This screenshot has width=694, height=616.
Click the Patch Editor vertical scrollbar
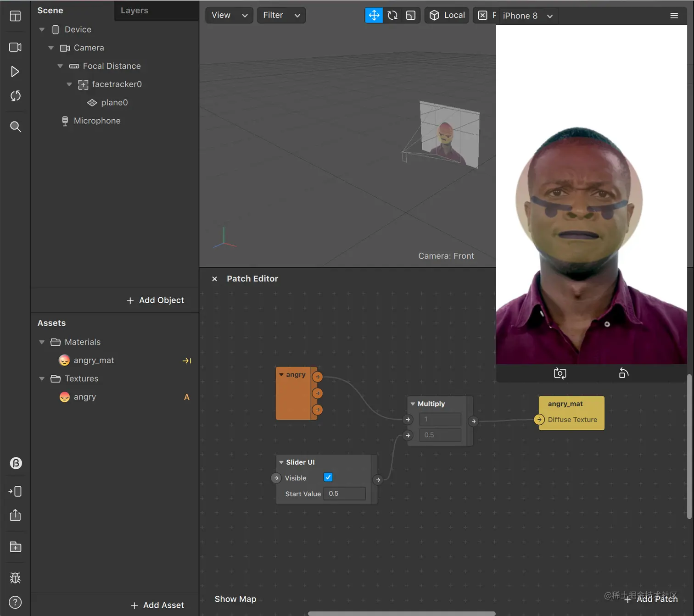[689, 447]
